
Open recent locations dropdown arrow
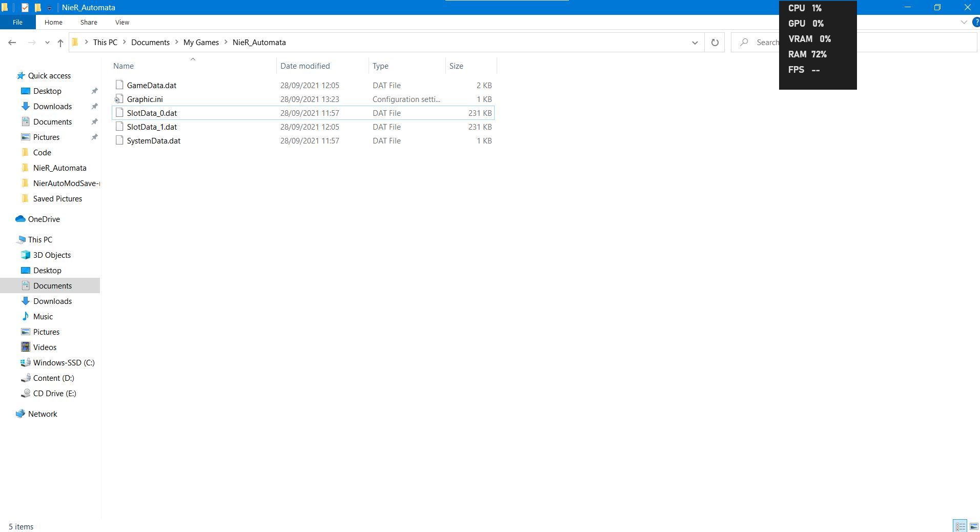point(47,43)
